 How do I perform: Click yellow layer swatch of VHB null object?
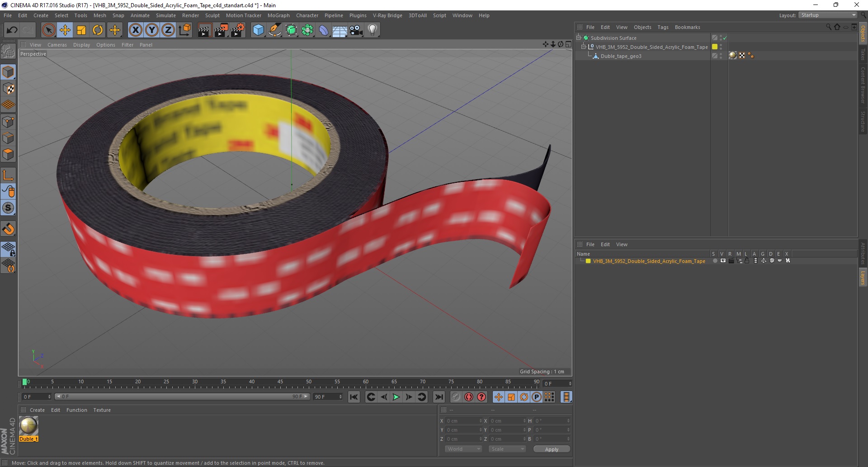[x=715, y=47]
